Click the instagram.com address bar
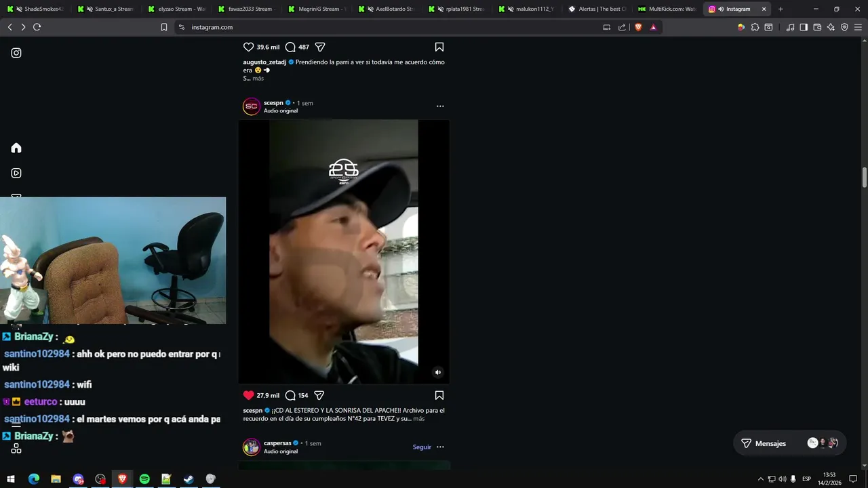The width and height of the screenshot is (868, 488). 380,27
